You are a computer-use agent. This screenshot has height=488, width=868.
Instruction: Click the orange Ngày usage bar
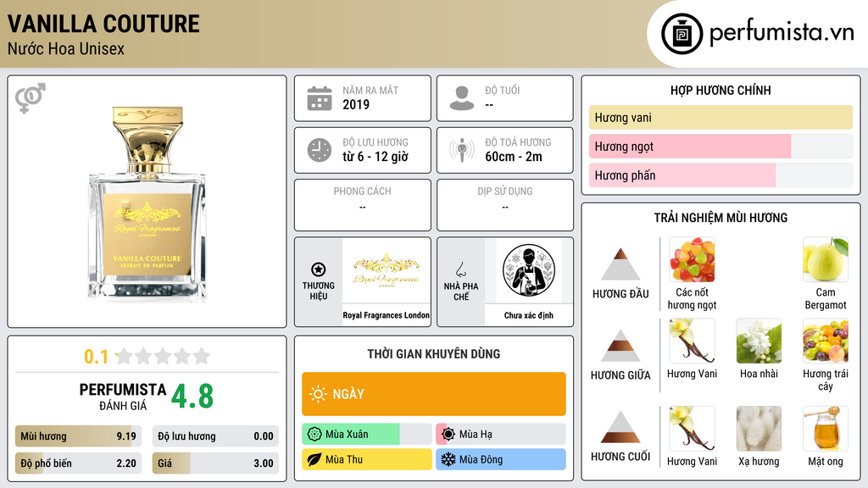pos(434,394)
